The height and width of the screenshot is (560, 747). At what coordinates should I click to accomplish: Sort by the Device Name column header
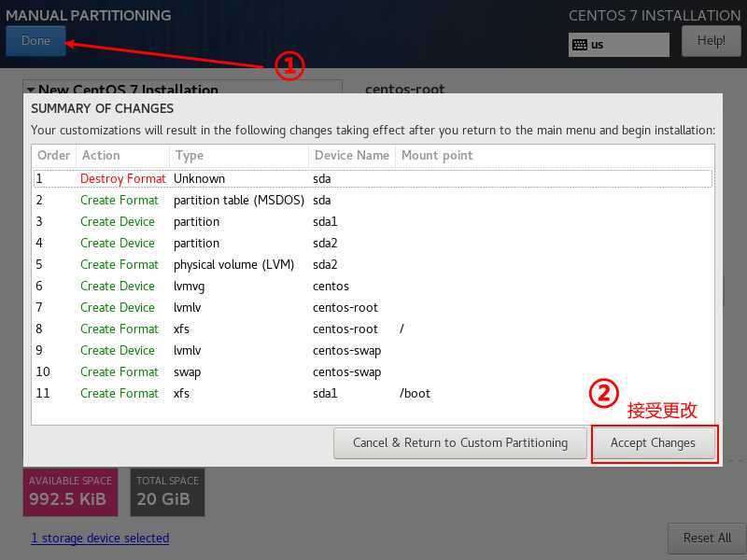point(352,156)
